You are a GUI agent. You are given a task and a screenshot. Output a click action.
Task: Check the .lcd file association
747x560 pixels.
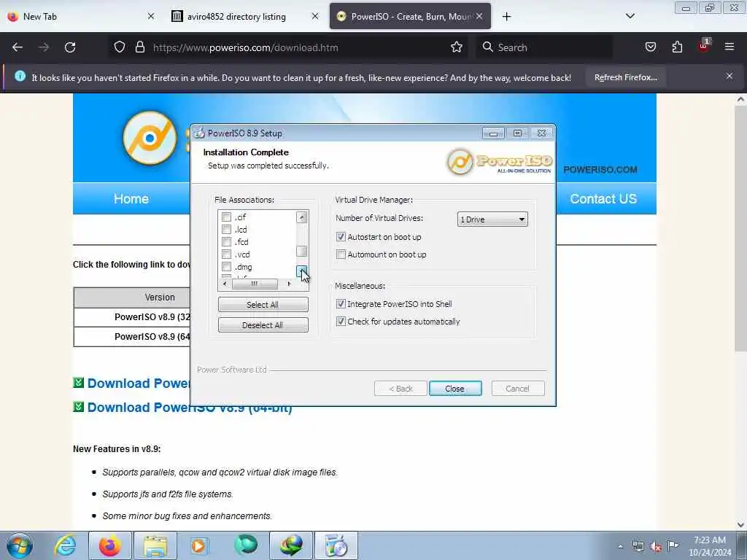pos(226,230)
